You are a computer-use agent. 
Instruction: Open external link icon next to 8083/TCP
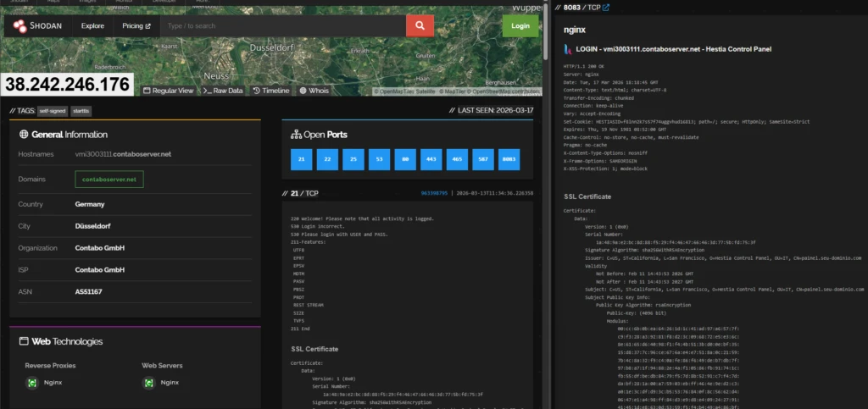click(x=605, y=8)
